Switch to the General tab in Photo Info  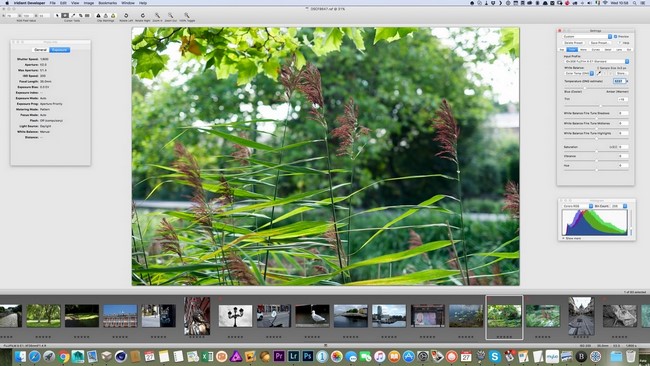coord(40,50)
